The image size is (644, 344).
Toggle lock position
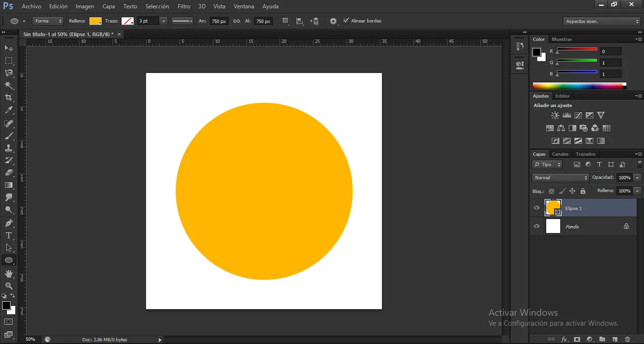coord(572,191)
